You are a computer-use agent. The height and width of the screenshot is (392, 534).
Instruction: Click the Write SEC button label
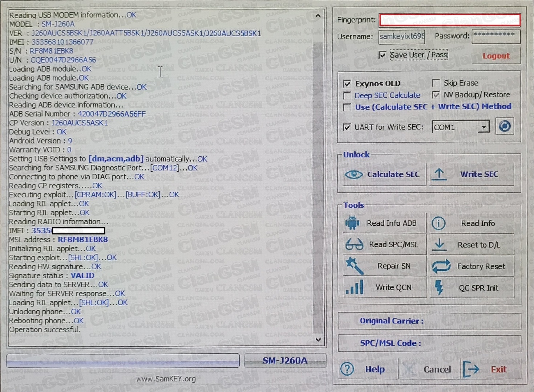(x=479, y=175)
